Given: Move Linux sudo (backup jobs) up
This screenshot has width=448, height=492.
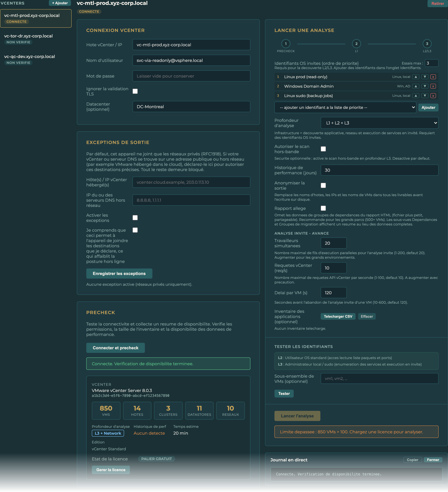Looking at the screenshot, I should pyautogui.click(x=416, y=96).
